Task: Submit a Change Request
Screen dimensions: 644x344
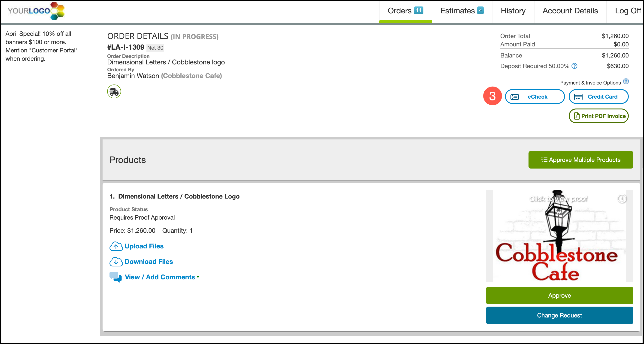Action: (559, 316)
